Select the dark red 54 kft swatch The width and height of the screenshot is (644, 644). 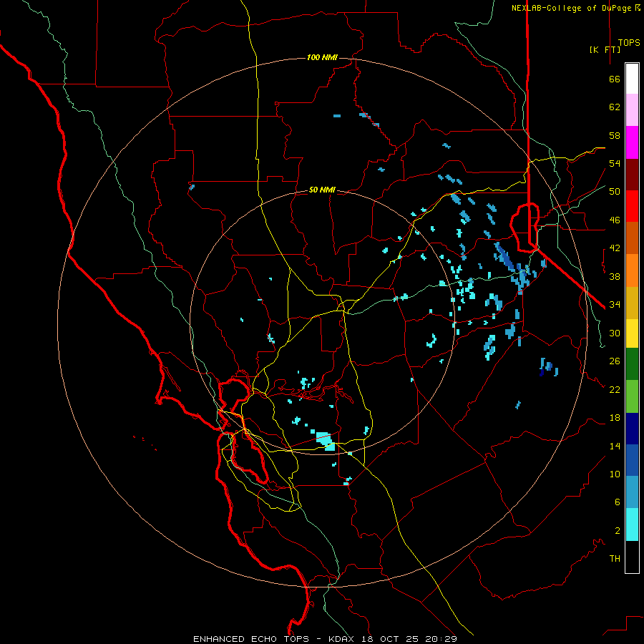pos(632,175)
